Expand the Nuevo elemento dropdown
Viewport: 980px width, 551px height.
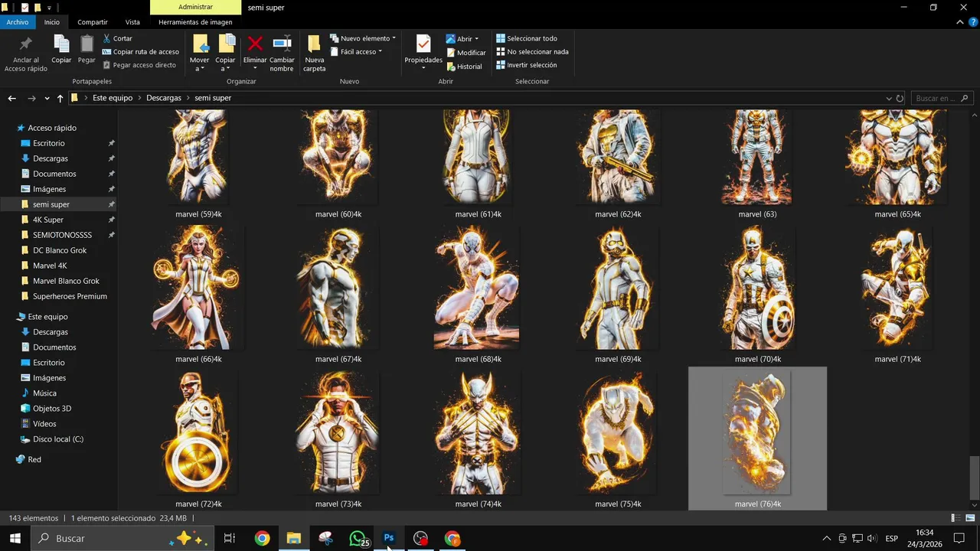364,38
